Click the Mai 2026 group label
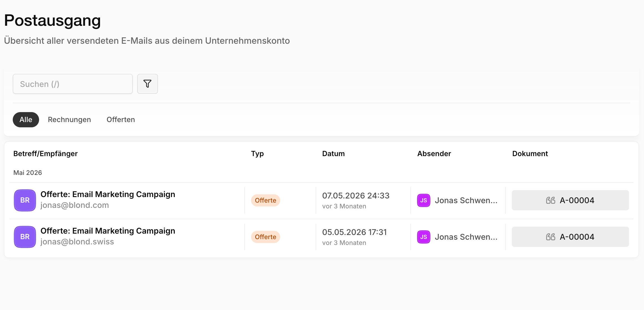Screen dimensions: 644x310 [x=28, y=173]
